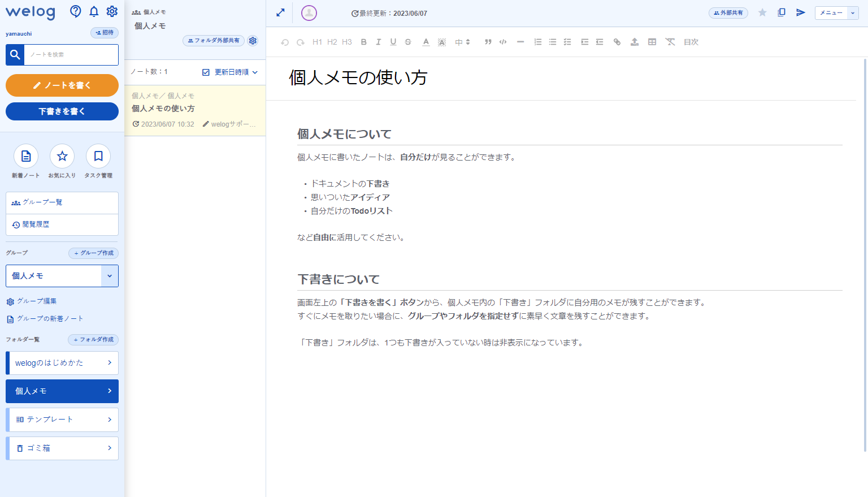Decrease indent in the editor
The image size is (868, 497).
click(x=600, y=42)
